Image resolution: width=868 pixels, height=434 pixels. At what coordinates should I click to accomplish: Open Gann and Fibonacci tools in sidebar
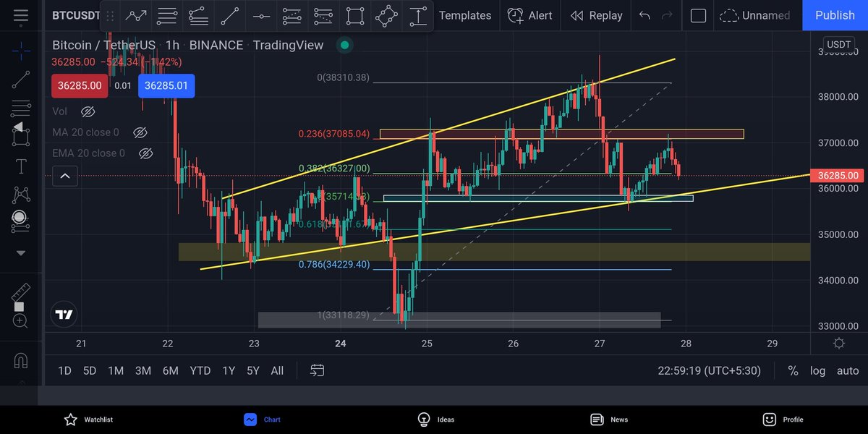pos(21,109)
